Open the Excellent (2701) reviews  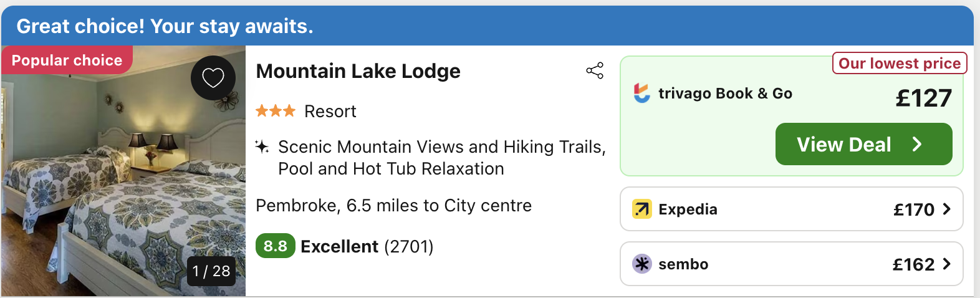tap(367, 247)
